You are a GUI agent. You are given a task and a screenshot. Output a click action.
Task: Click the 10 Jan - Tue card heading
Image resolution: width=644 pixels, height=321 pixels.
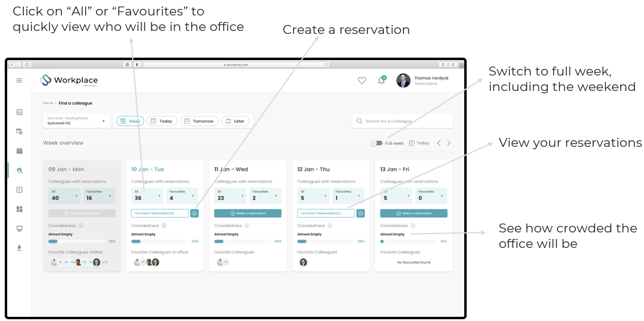[148, 169]
